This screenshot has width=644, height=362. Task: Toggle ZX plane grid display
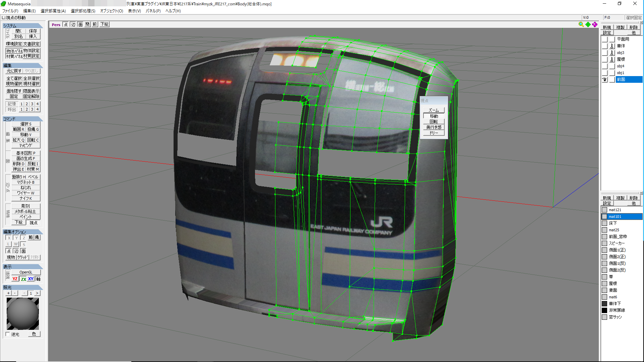pyautogui.click(x=23, y=279)
